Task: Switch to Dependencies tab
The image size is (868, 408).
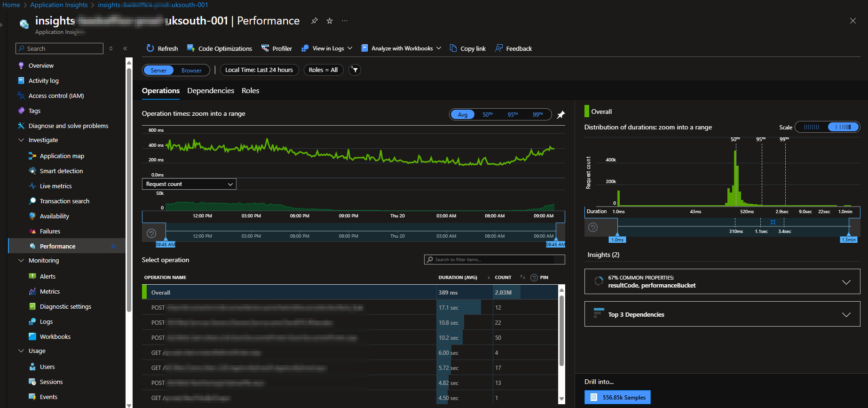Action: pos(211,91)
